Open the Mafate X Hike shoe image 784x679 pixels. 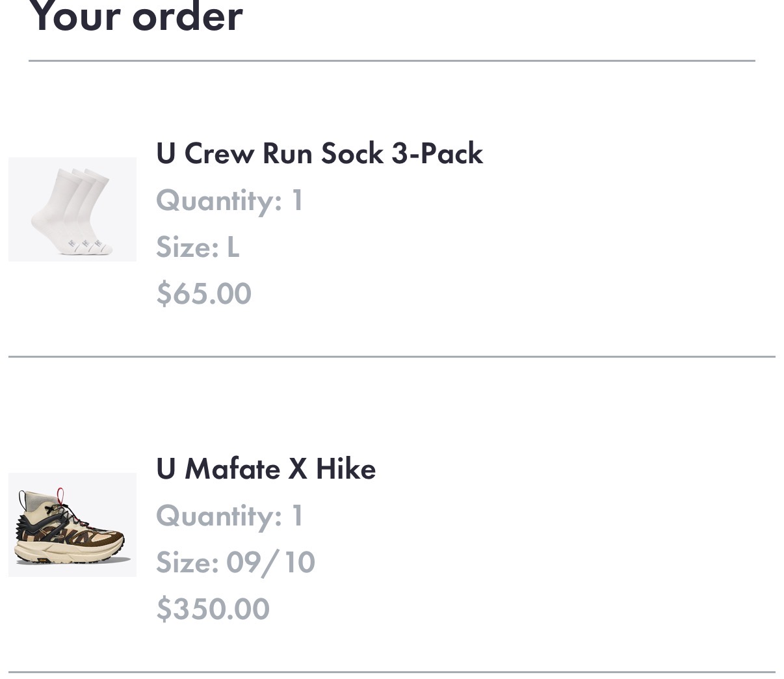pyautogui.click(x=72, y=525)
